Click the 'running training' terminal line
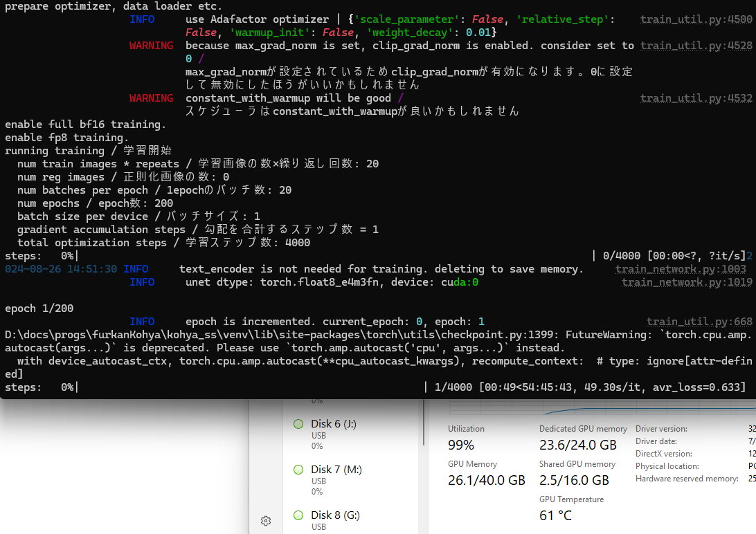Screen dimensions: 756x534 pos(88,151)
